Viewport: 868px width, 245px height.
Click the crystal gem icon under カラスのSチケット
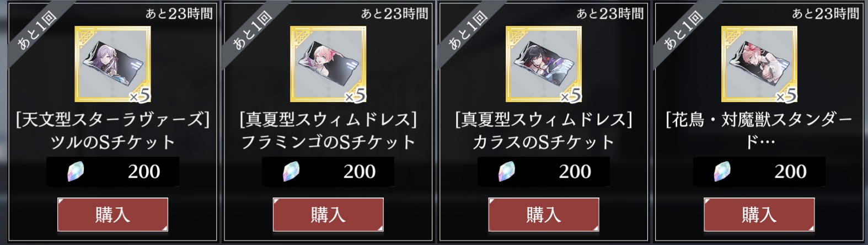pos(505,171)
